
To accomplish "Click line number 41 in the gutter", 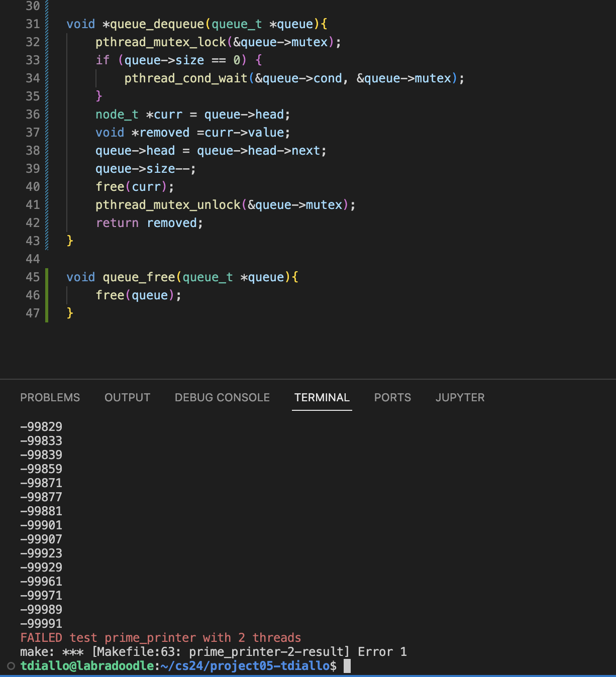I will (33, 205).
